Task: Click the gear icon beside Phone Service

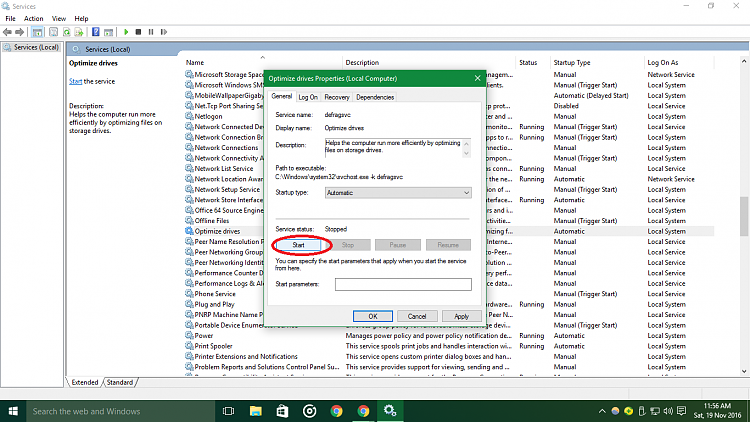Action: point(189,294)
